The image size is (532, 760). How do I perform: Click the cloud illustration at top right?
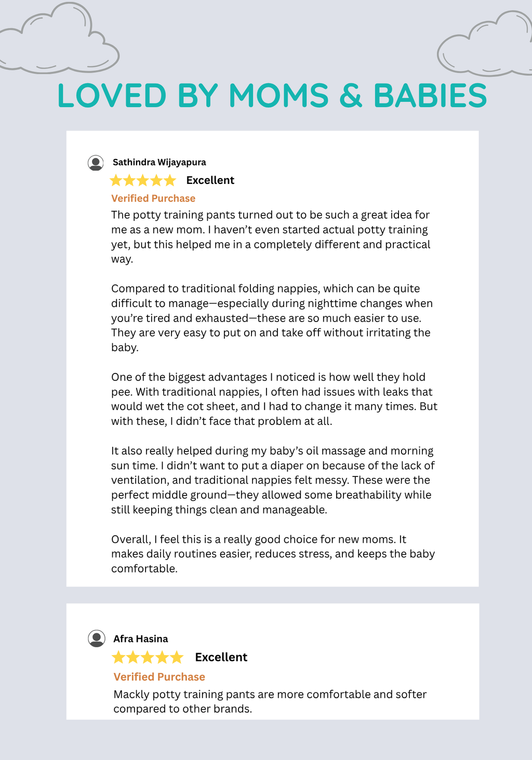485,43
